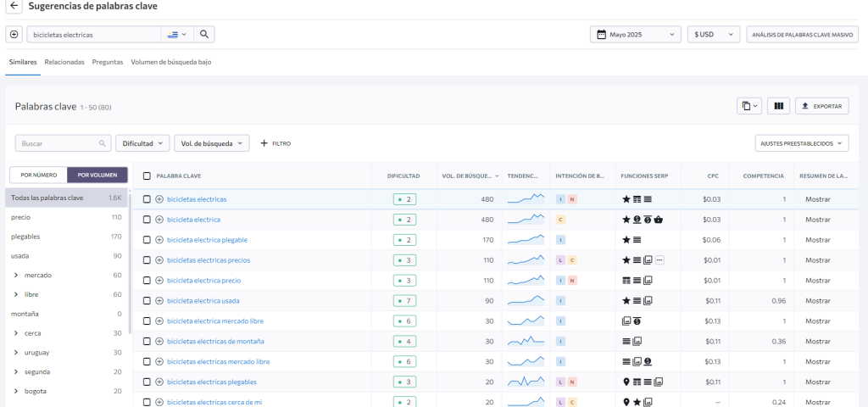Check the box for 'bicicletas electricas' row
The width and height of the screenshot is (868, 407).
(147, 199)
